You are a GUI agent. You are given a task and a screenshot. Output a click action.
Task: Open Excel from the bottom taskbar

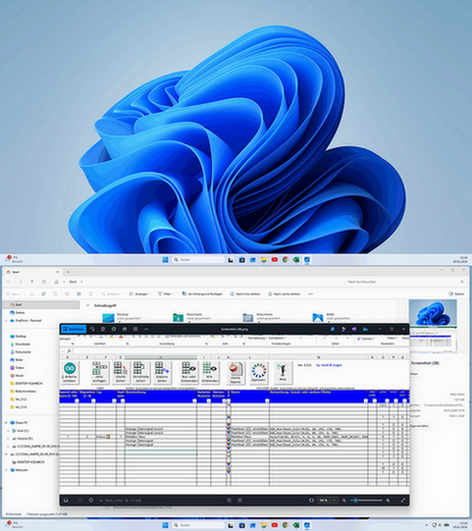click(x=296, y=525)
